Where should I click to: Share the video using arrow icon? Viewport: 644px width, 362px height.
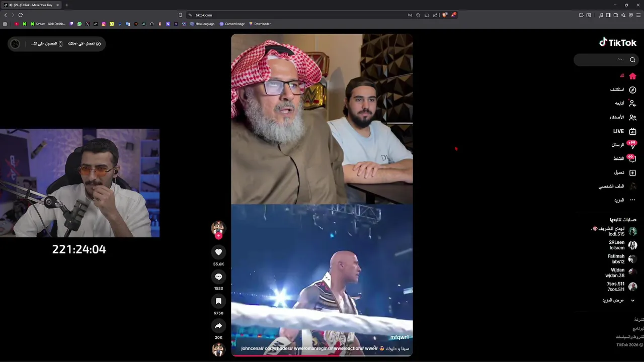pyautogui.click(x=218, y=326)
